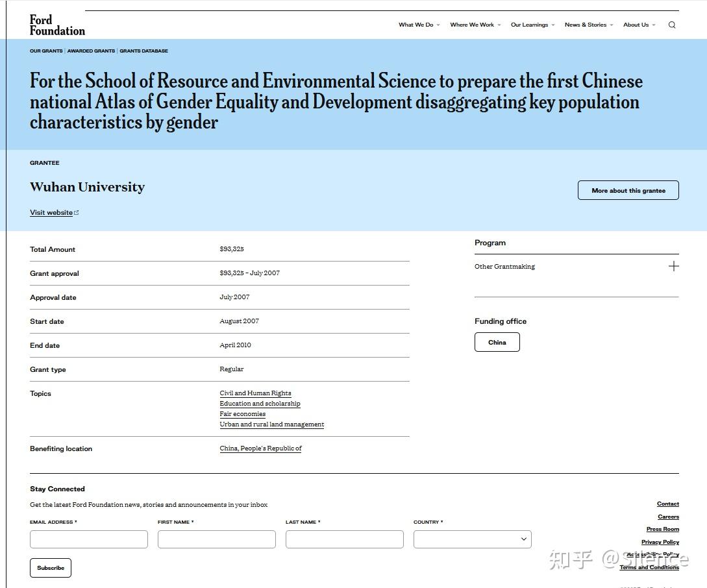Click More about this grantee button
Image resolution: width=707 pixels, height=588 pixels.
pos(628,190)
